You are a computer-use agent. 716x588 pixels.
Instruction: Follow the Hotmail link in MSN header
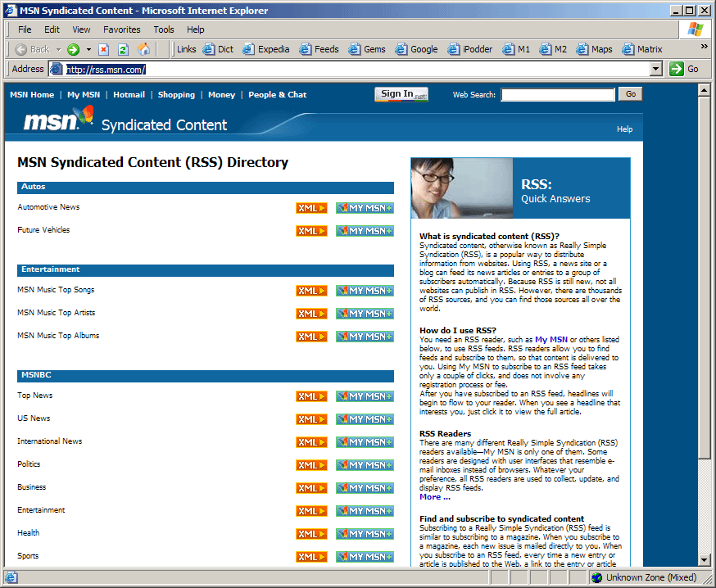pos(129,95)
